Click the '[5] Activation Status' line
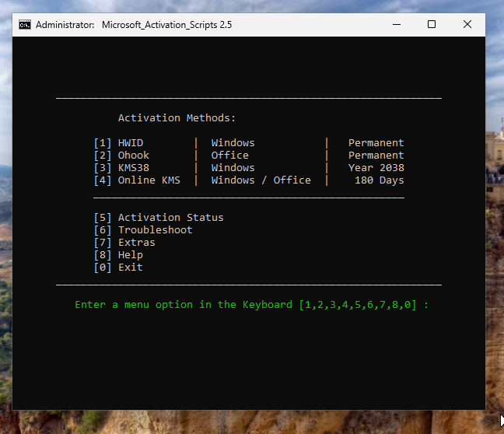504x434 pixels. click(159, 218)
